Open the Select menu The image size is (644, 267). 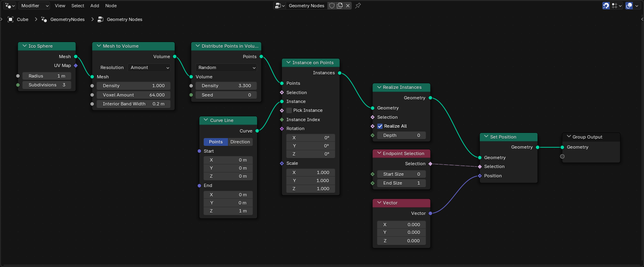click(x=78, y=6)
